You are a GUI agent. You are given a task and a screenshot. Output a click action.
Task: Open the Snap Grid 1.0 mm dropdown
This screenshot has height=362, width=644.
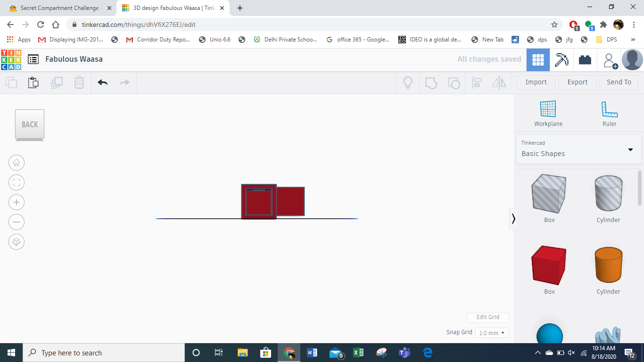pyautogui.click(x=492, y=333)
